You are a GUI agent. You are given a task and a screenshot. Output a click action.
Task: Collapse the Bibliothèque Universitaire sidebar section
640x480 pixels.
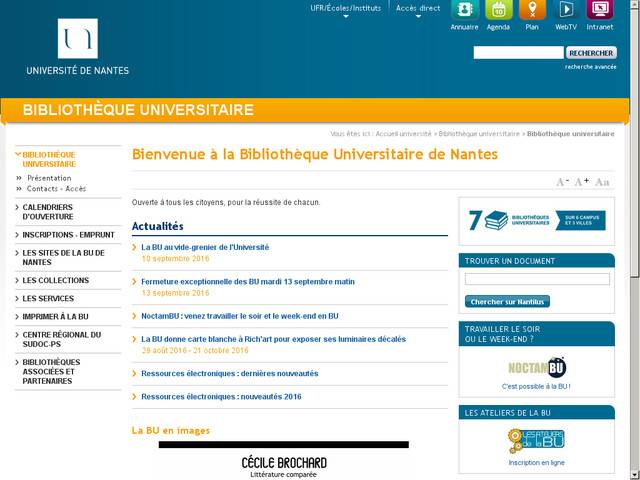49,159
